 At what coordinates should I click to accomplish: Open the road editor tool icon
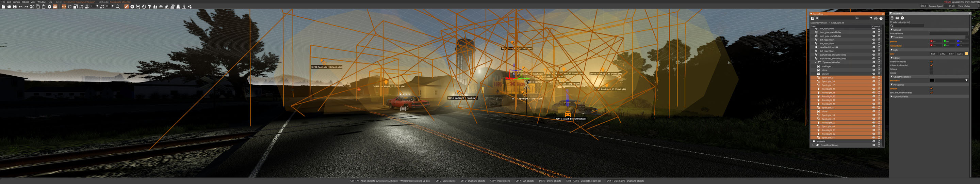pos(178,6)
